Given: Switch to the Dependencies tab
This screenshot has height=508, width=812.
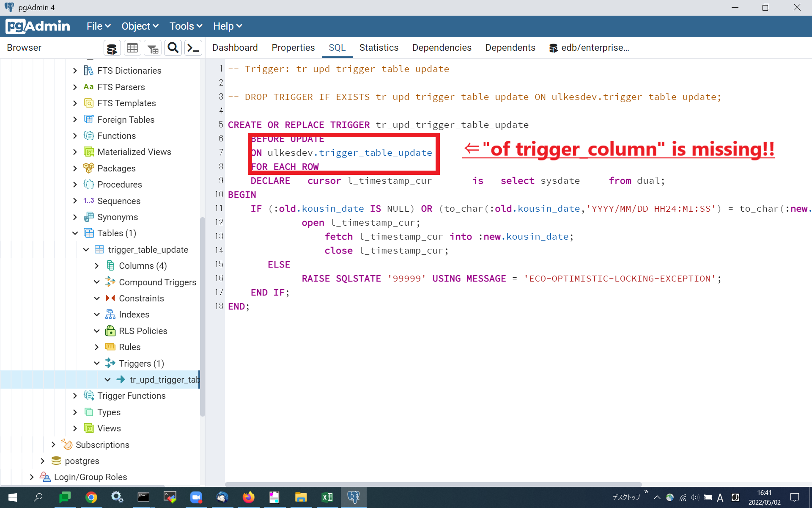Looking at the screenshot, I should 442,47.
